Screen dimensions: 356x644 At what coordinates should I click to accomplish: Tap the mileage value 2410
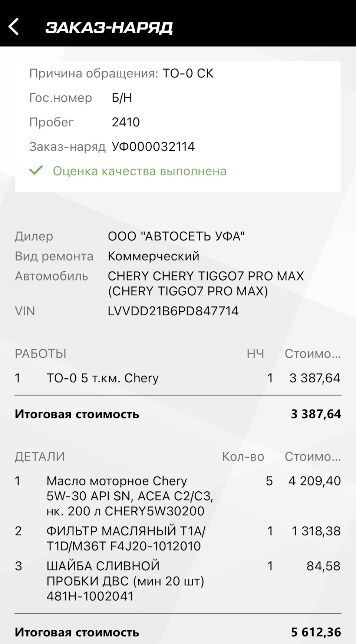126,122
